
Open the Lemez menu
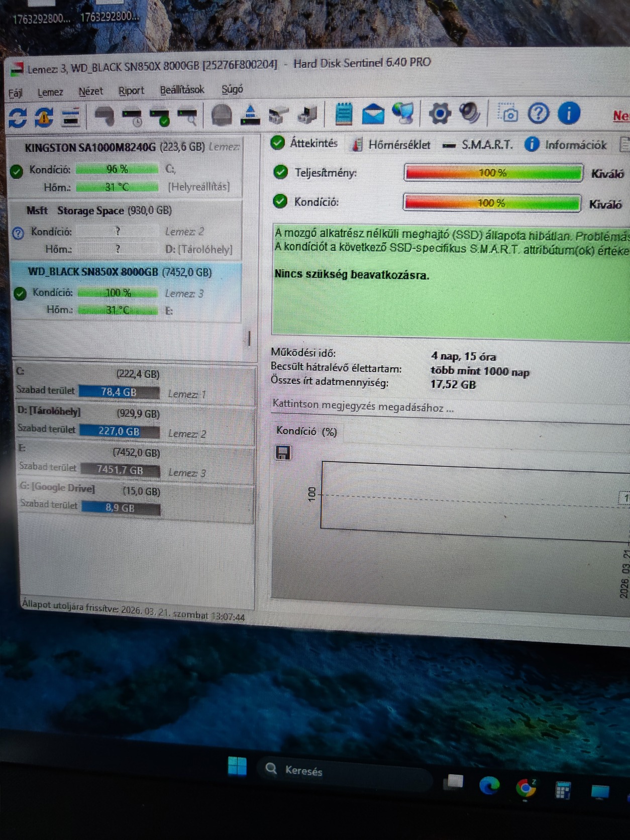coord(50,92)
